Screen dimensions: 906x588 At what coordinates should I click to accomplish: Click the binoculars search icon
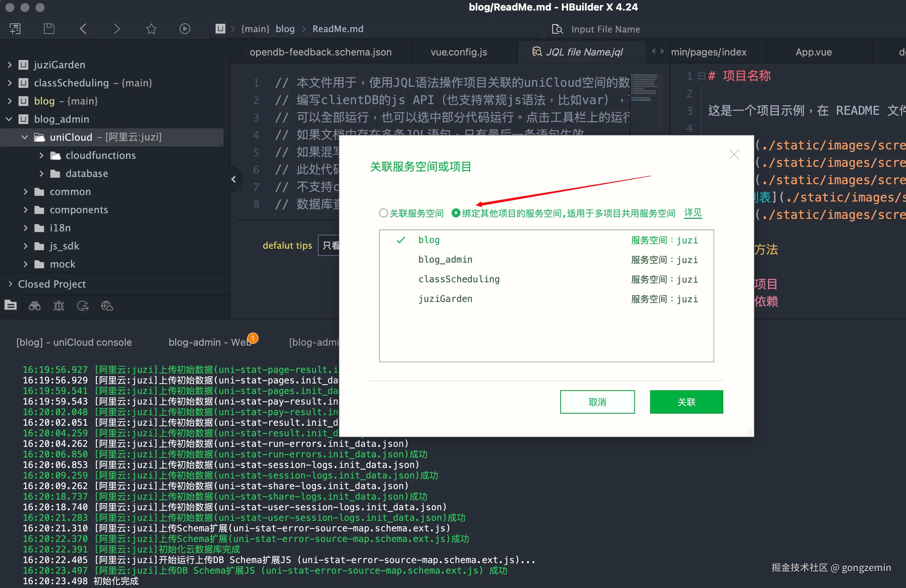[x=35, y=306]
